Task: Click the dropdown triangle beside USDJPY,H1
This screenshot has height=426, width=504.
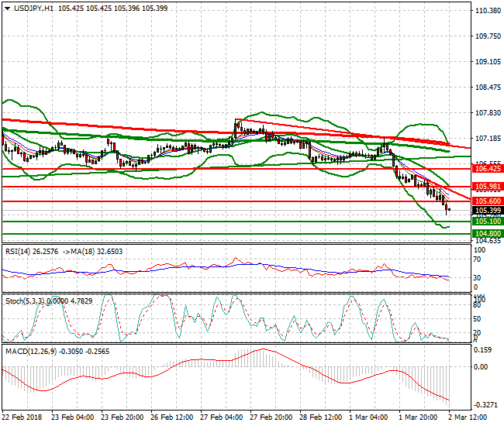Action: [7, 8]
